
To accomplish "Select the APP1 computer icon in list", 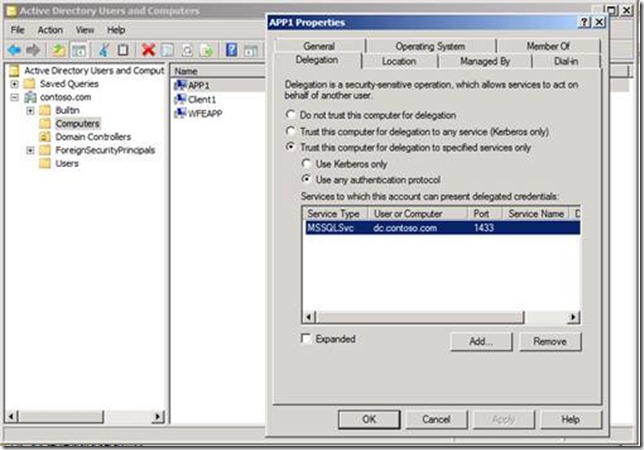I will click(x=180, y=86).
